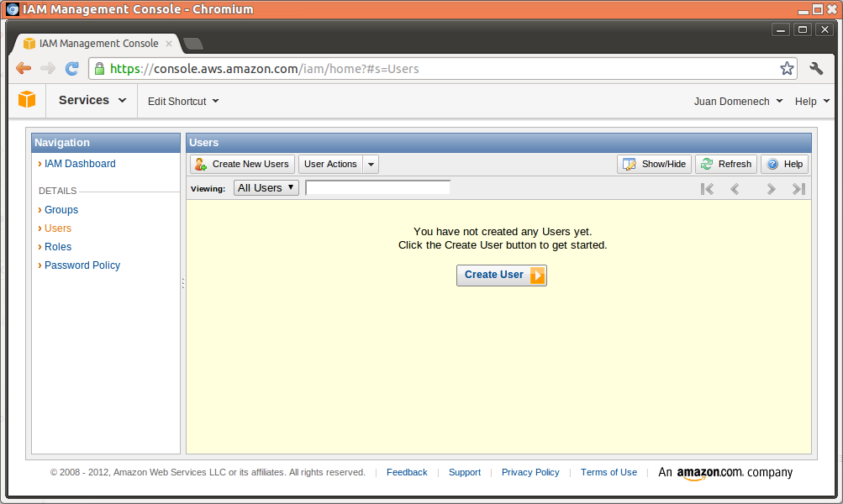The width and height of the screenshot is (843, 504).
Task: Click the wrench settings icon in the browser
Action: click(x=814, y=68)
